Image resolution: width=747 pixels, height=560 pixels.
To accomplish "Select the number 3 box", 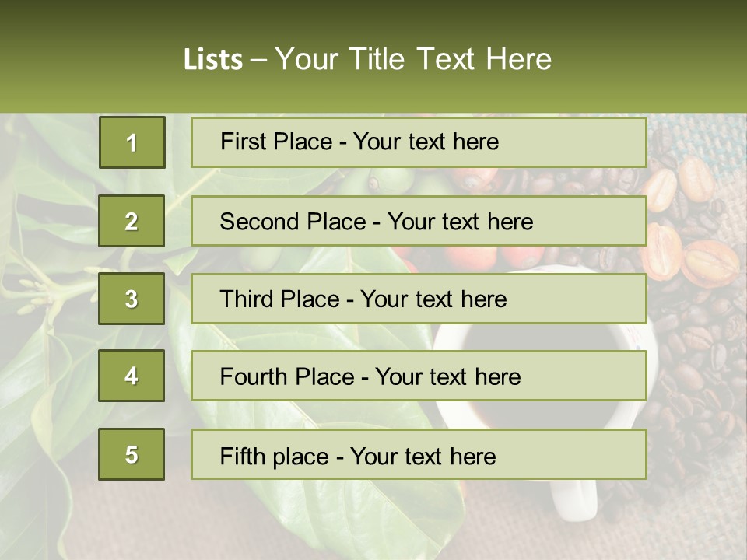I will pos(132,299).
